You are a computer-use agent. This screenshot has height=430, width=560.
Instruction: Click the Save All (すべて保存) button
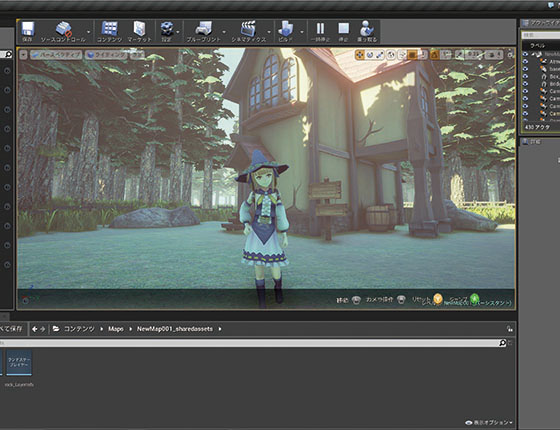11,329
